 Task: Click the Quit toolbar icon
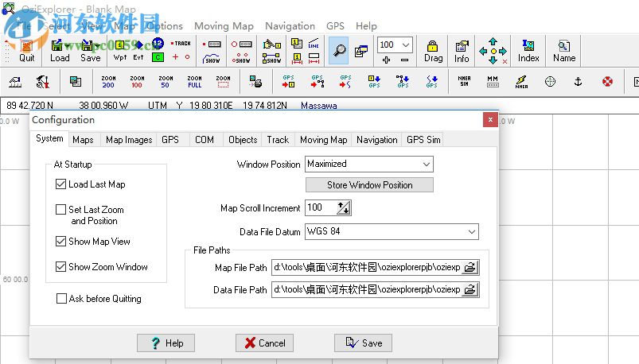point(26,51)
